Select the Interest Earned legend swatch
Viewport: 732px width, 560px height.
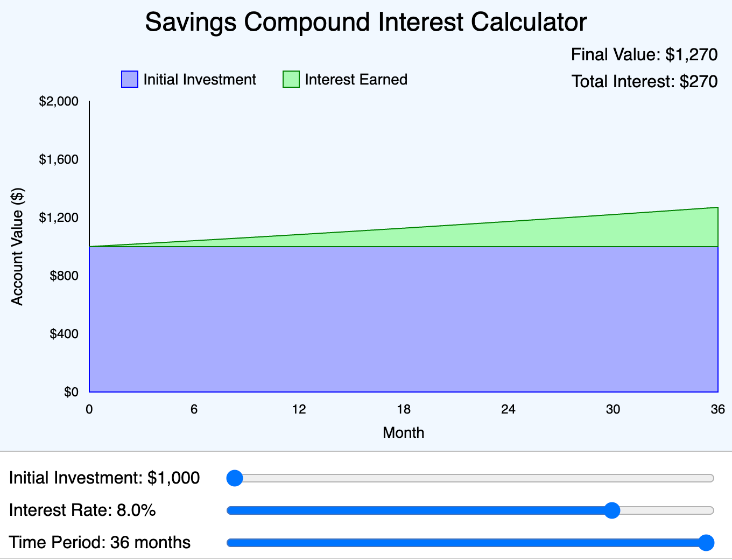[x=291, y=79]
